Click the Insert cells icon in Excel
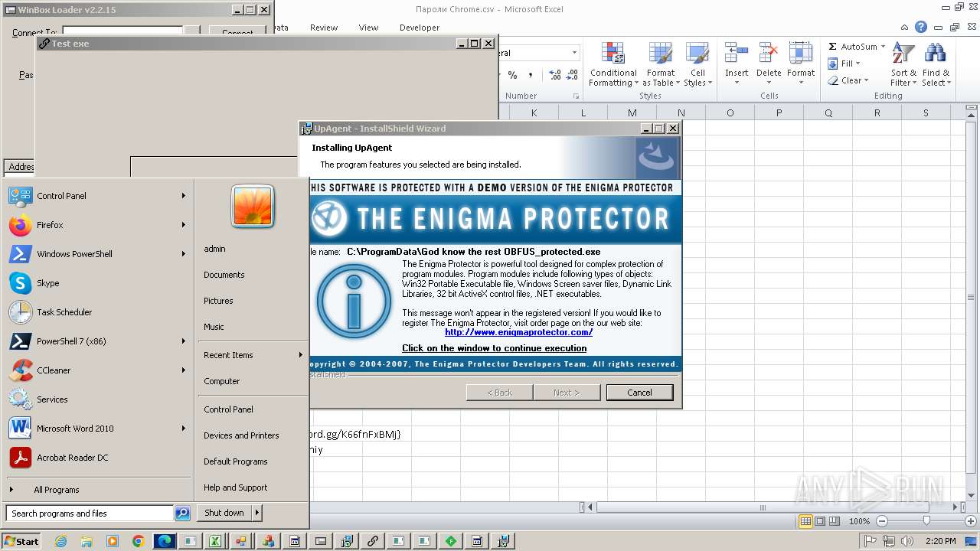The height and width of the screenshot is (551, 980). pos(737,54)
